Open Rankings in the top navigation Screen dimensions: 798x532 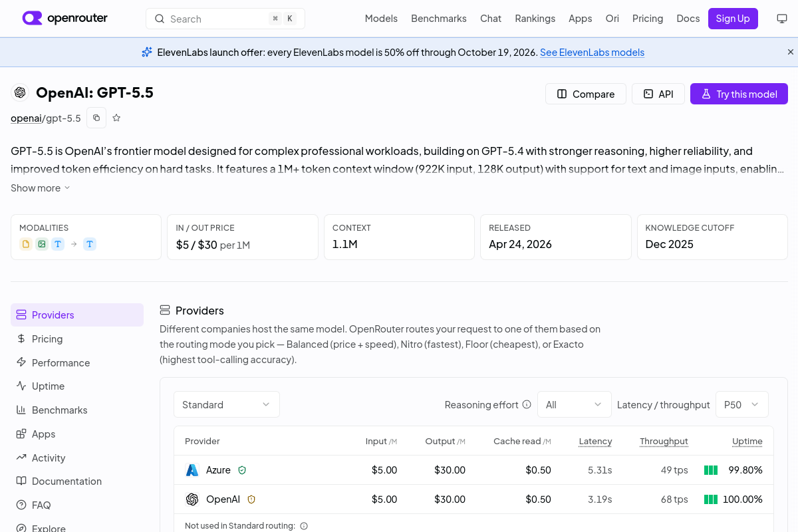click(x=535, y=19)
